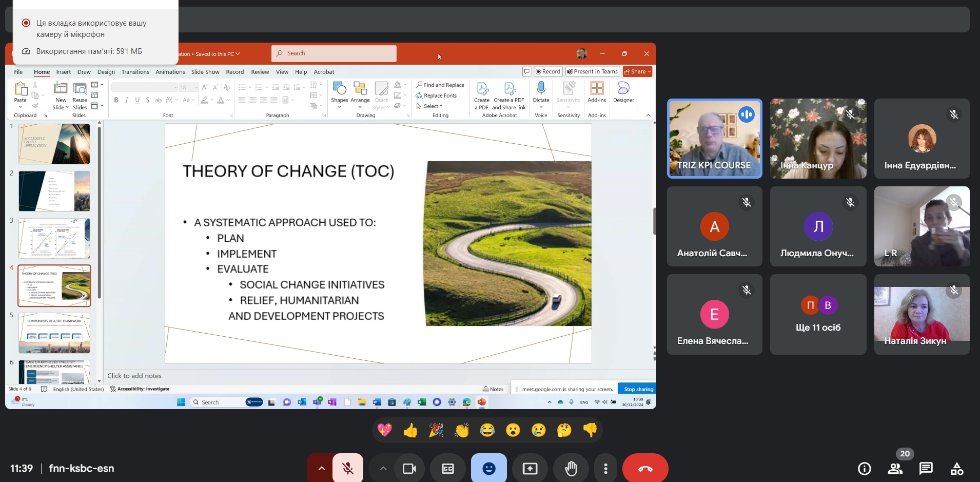Image resolution: width=980 pixels, height=482 pixels.
Task: Click Paste icon in Clipboard group
Action: click(21, 89)
